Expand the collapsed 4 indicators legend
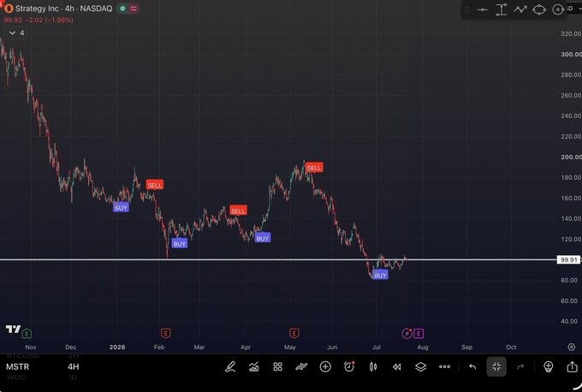Viewport: 582px width, 392px height. (16, 33)
